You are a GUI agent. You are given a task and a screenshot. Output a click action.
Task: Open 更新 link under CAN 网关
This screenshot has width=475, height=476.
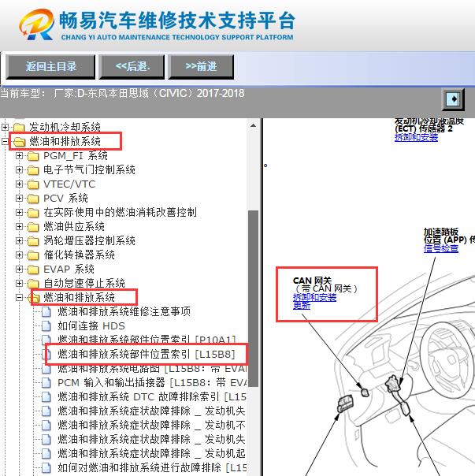302,306
